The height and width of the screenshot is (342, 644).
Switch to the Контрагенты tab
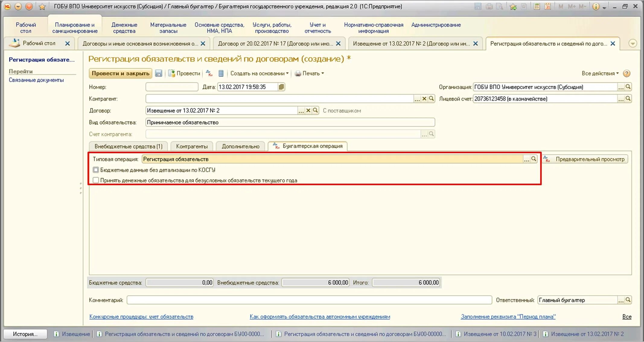(x=192, y=146)
